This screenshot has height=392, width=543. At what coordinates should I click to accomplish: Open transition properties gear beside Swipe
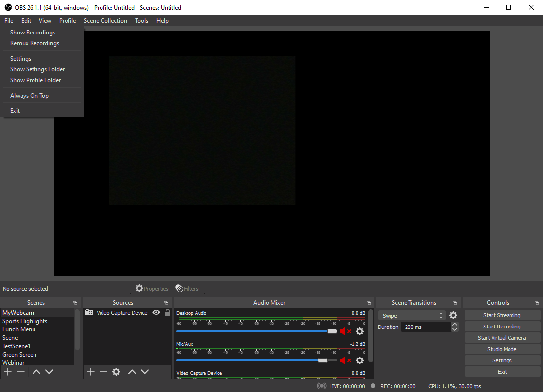pos(453,315)
